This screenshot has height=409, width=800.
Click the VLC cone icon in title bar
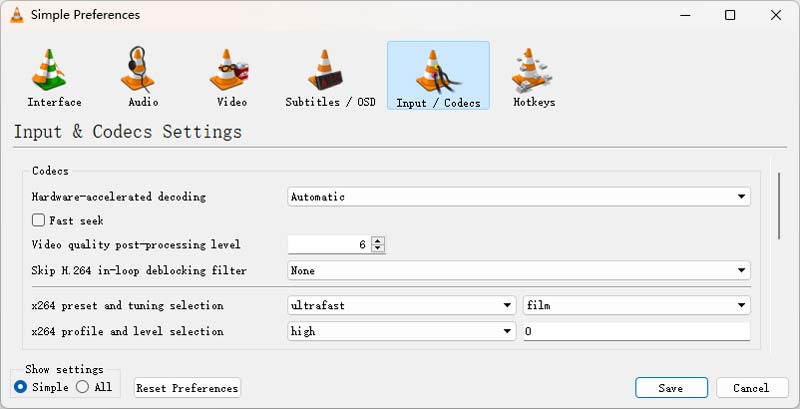point(17,15)
